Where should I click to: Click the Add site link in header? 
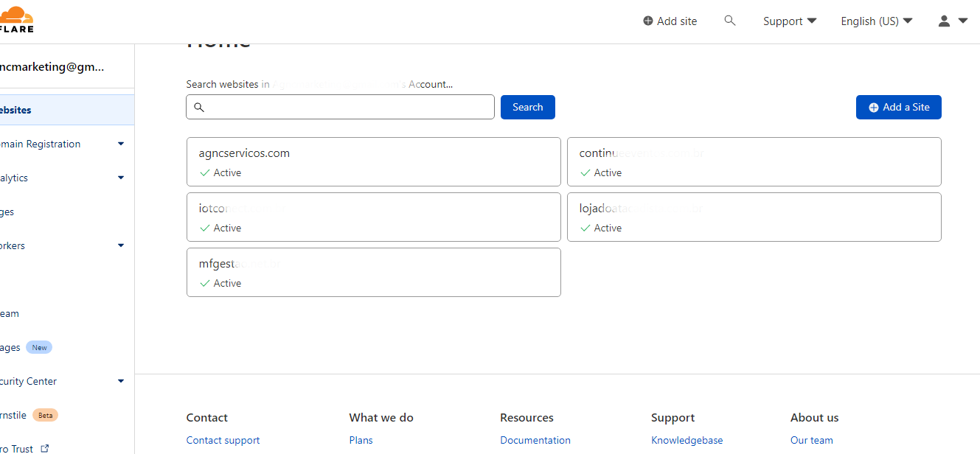[x=670, y=21]
